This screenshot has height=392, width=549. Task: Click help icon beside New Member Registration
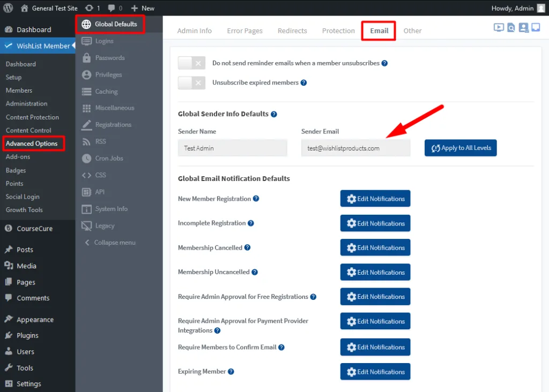256,199
